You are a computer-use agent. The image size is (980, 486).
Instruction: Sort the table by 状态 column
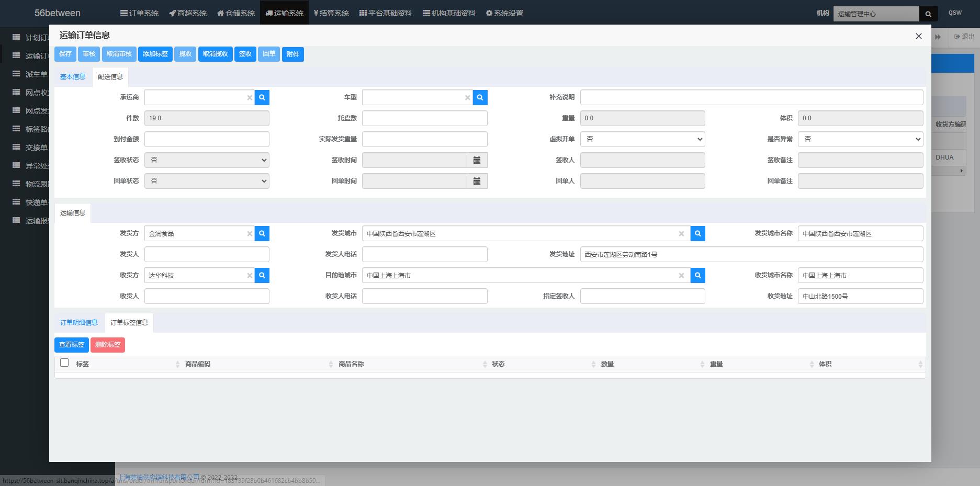[x=593, y=364]
